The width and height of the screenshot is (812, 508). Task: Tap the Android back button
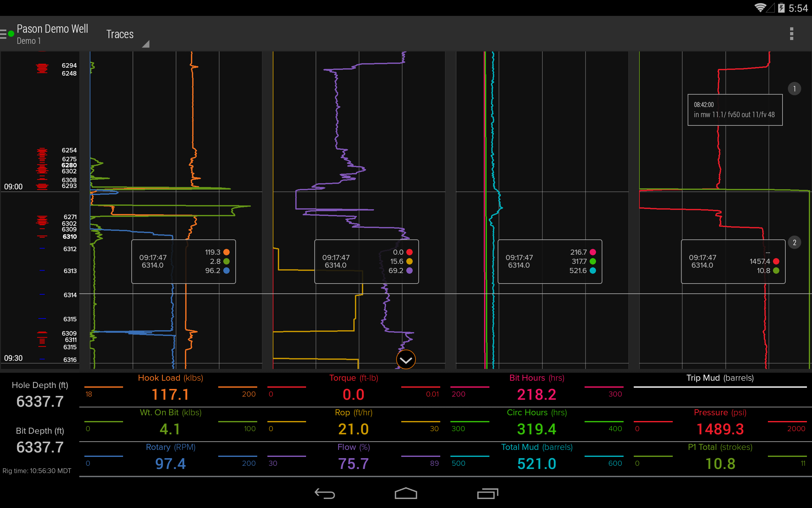click(324, 493)
